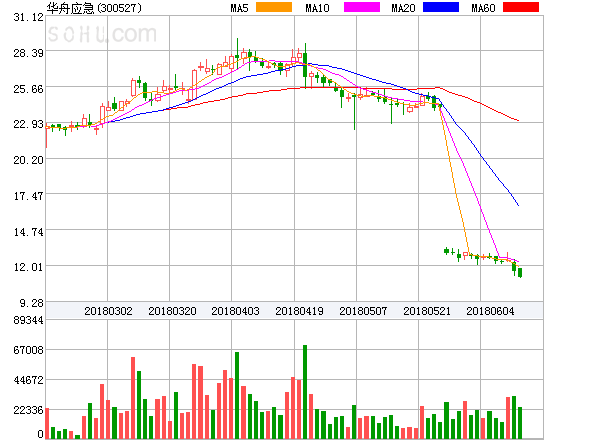Click the MA60 legend label
600x440 pixels.
pos(483,8)
